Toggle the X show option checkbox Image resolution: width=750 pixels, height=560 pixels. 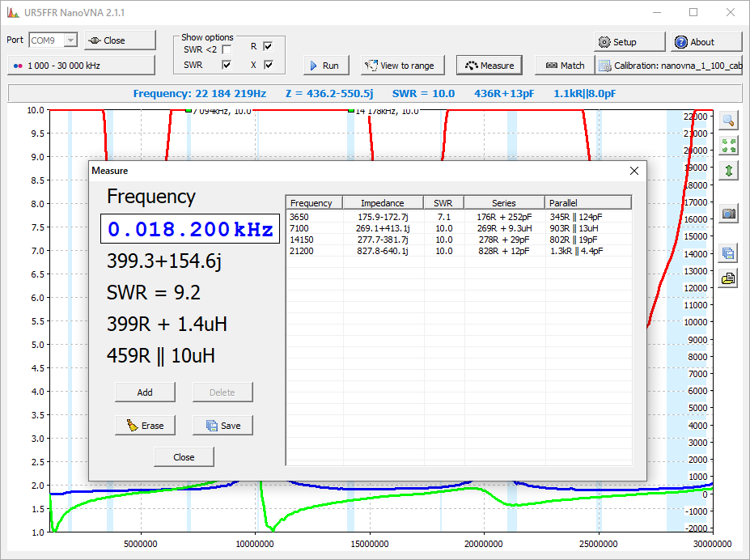(268, 65)
